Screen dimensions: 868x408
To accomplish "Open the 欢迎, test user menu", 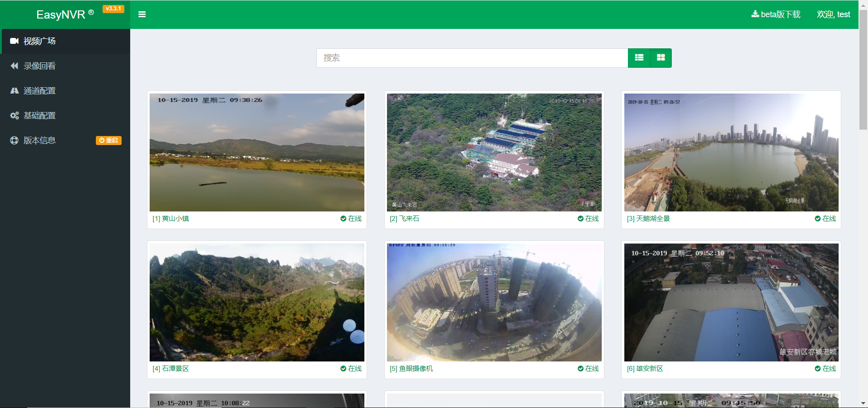I will [833, 14].
